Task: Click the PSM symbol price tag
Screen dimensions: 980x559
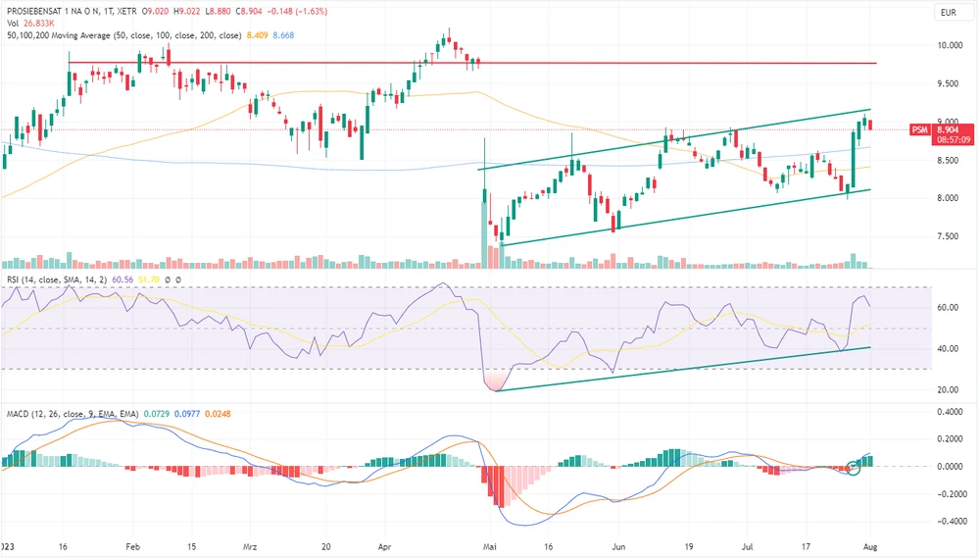Action: [919, 129]
